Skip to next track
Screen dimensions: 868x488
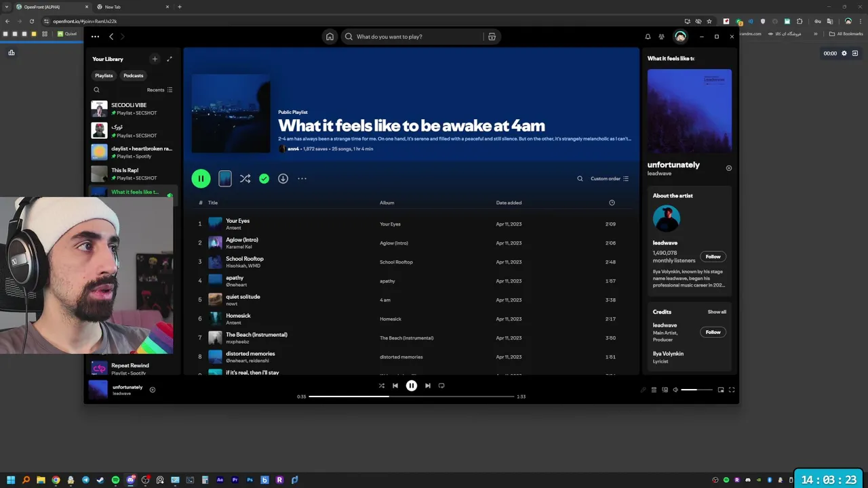pyautogui.click(x=427, y=386)
